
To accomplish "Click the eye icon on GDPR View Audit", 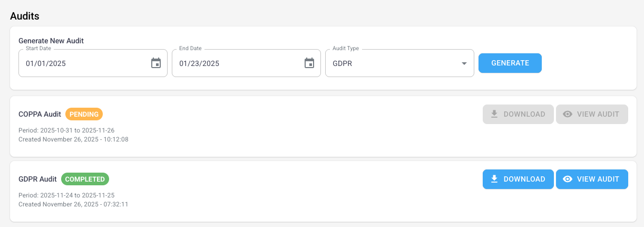I will [x=568, y=179].
